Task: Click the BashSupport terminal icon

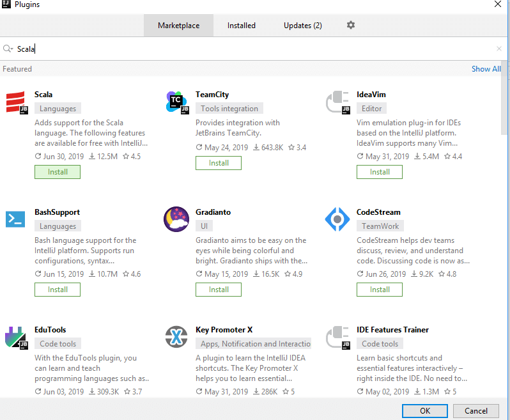Action: point(15,219)
